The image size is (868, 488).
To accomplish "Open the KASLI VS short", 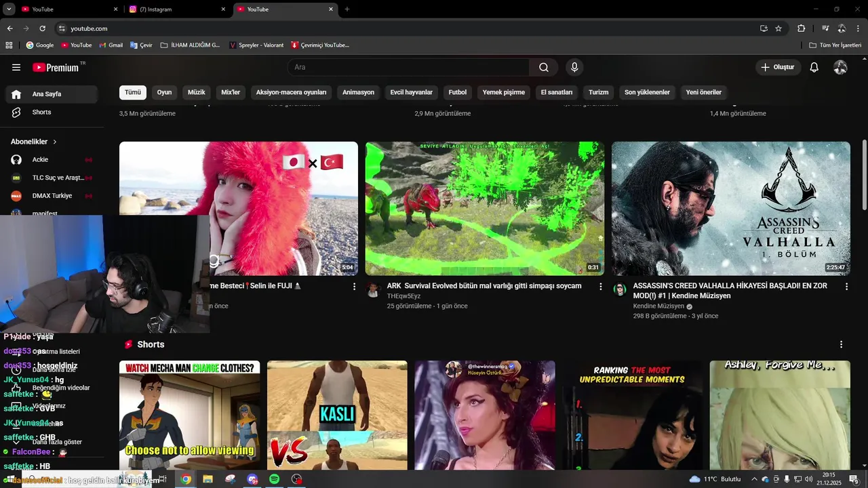I will [x=337, y=415].
